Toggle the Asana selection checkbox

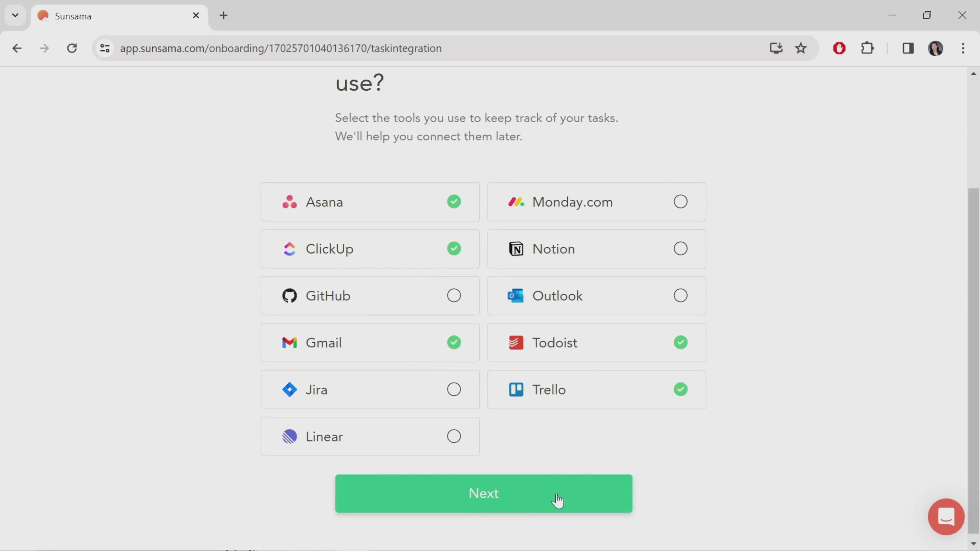click(x=454, y=202)
